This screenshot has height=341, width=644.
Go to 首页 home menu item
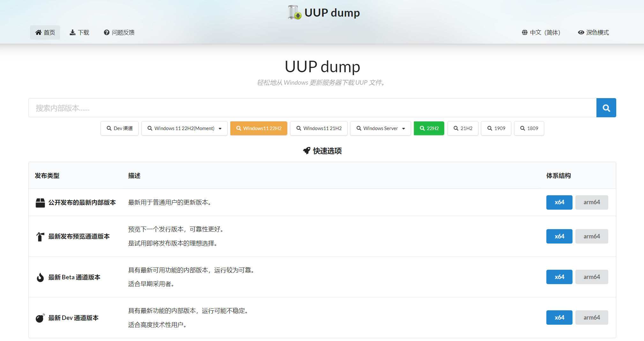point(45,32)
